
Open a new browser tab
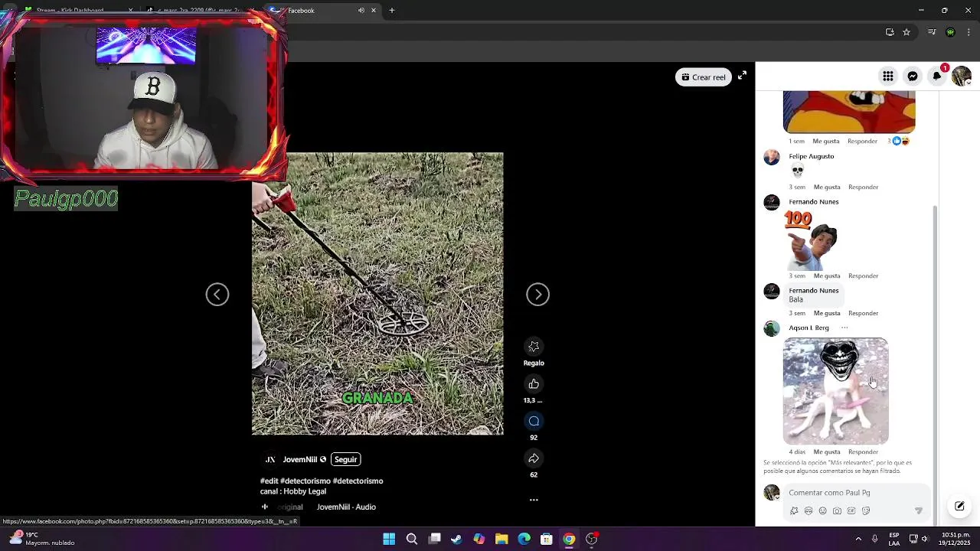point(391,11)
